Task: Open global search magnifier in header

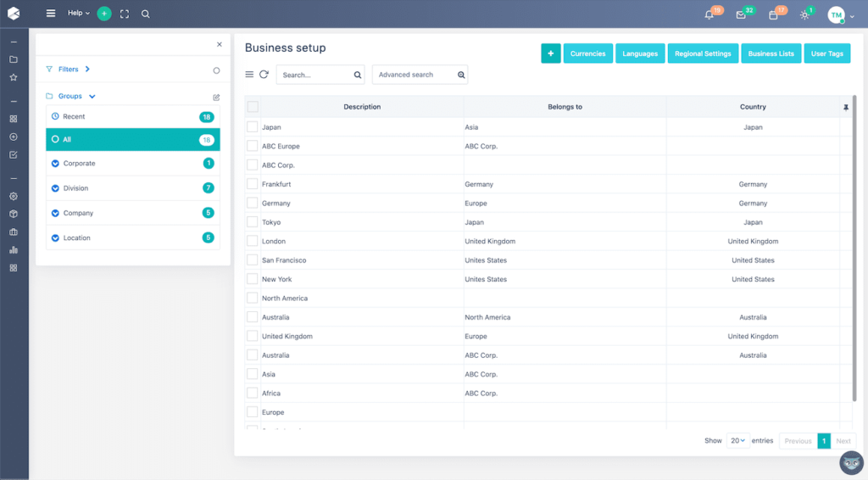Action: [146, 14]
